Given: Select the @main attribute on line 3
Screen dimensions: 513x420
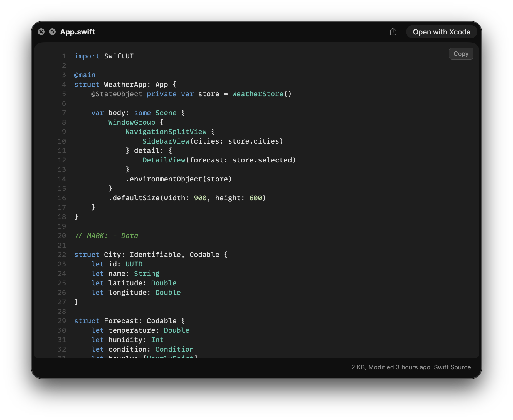Looking at the screenshot, I should 84,75.
